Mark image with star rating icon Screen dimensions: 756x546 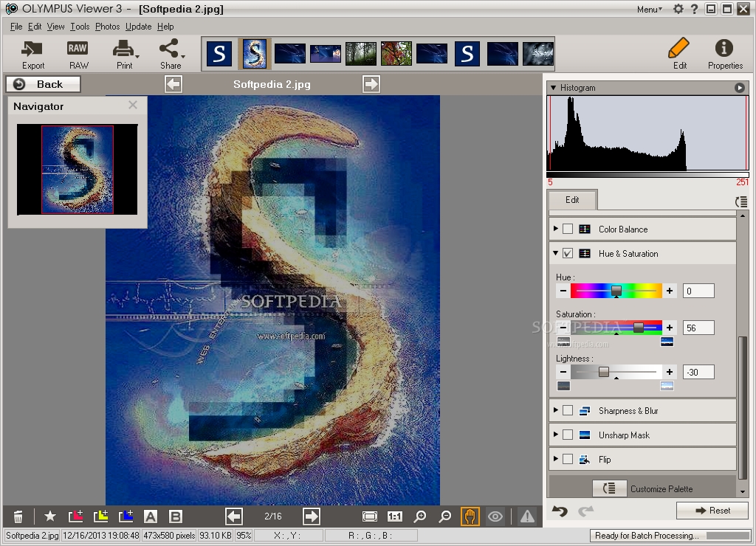49,516
